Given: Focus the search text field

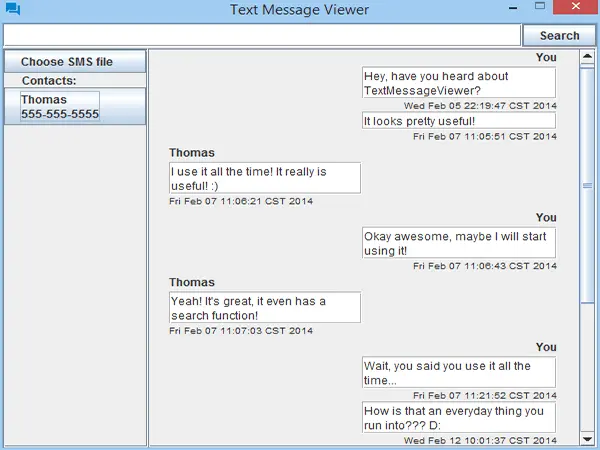Looking at the screenshot, I should [262, 35].
